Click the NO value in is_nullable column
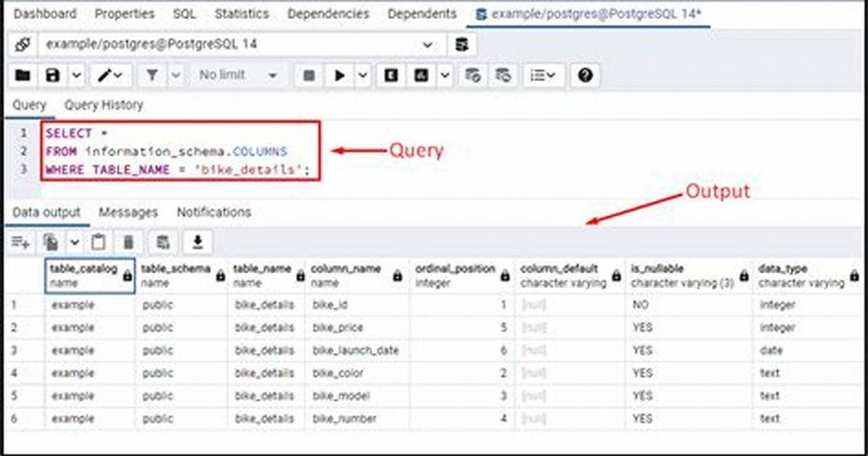 [689, 305]
